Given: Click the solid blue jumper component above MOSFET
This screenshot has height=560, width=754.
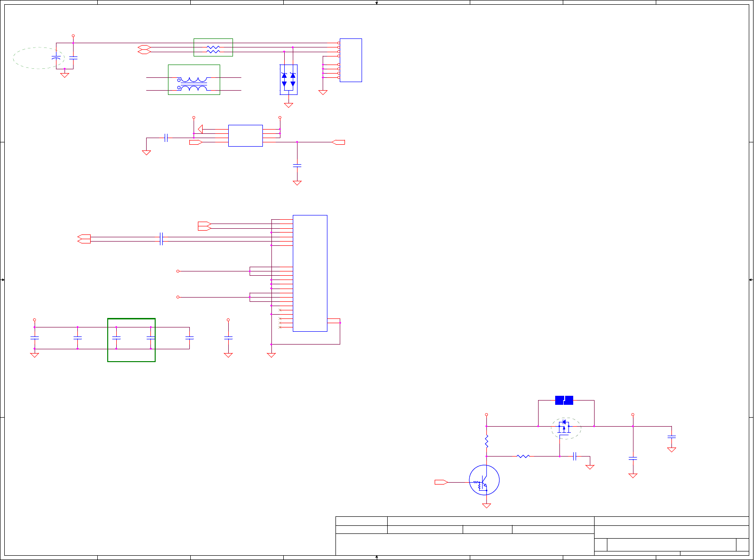Looking at the screenshot, I should pyautogui.click(x=564, y=401).
